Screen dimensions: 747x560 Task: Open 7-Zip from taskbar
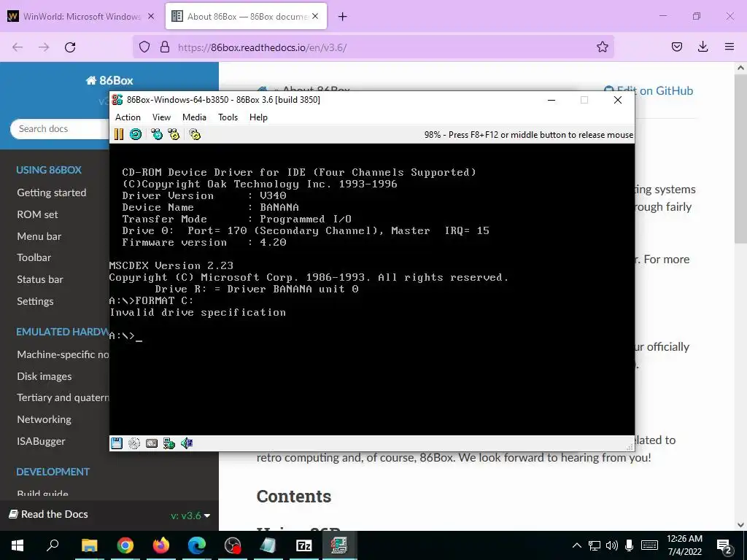pos(304,545)
